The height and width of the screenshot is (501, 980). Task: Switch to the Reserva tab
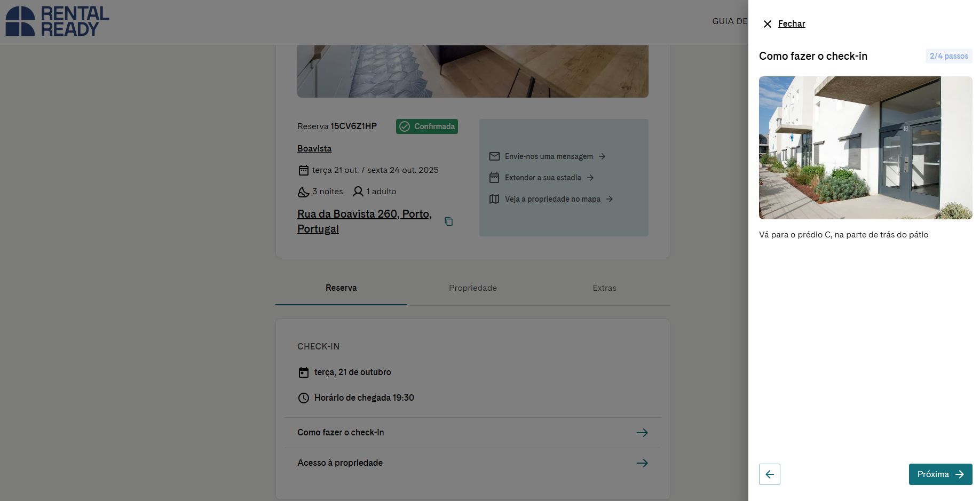coord(341,288)
